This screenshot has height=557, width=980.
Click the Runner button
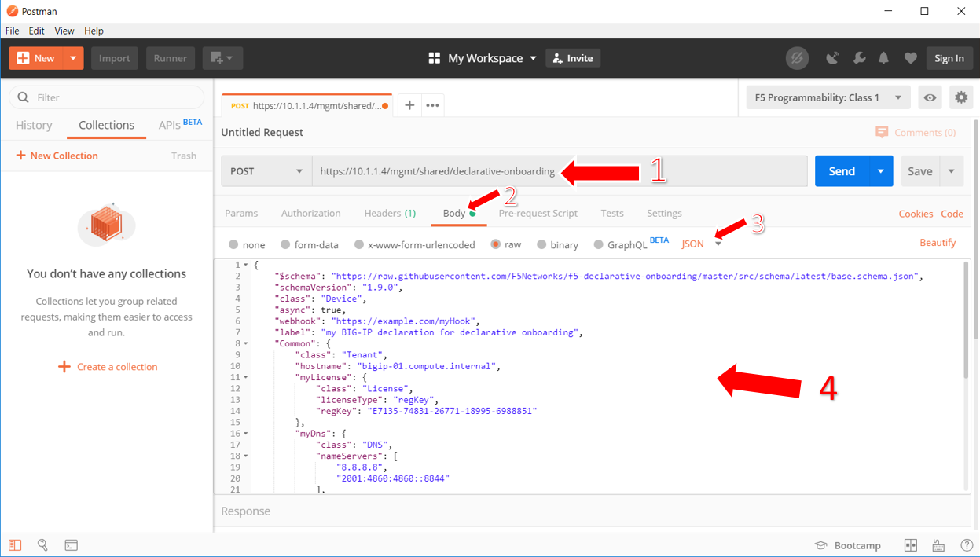pos(170,58)
